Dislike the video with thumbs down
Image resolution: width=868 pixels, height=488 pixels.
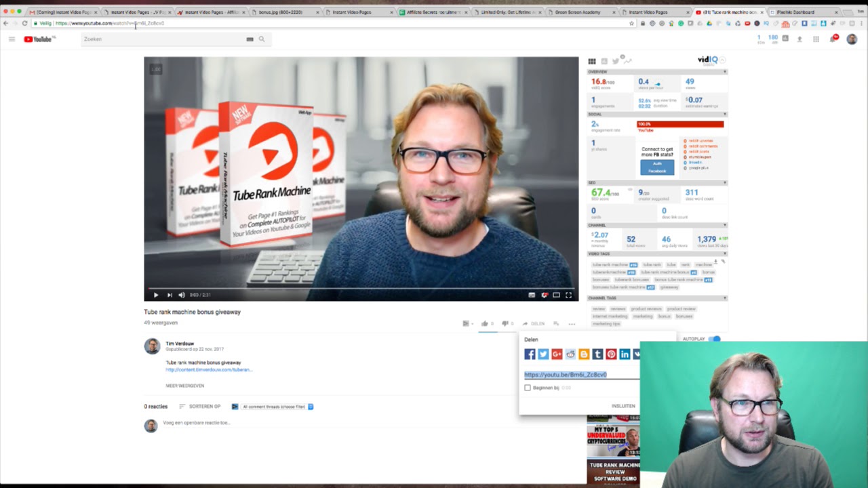tap(505, 323)
